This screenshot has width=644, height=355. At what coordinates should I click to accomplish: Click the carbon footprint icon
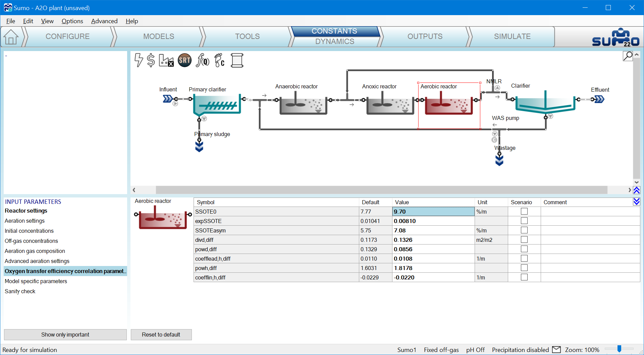(x=219, y=60)
